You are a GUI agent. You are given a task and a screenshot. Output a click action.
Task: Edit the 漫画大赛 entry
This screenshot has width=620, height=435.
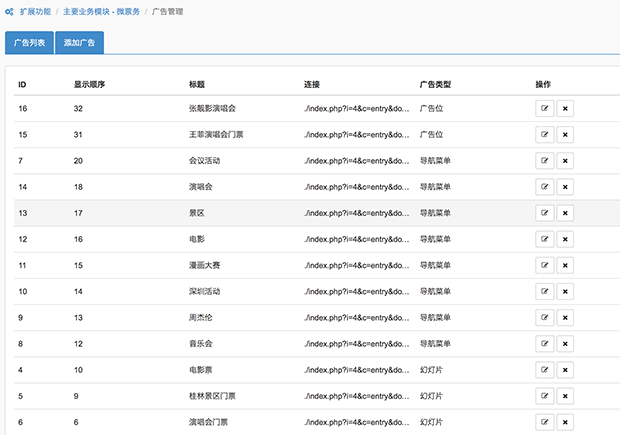click(x=544, y=265)
